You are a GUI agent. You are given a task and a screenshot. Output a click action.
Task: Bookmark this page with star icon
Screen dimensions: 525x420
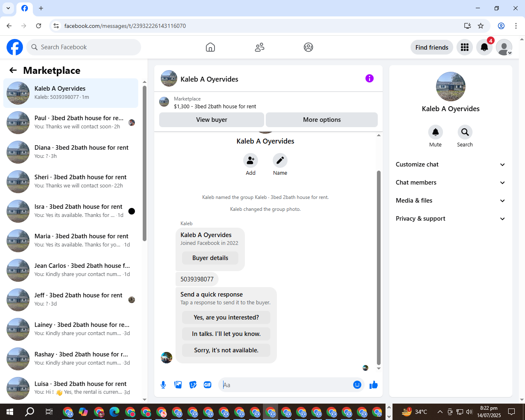pos(481,26)
